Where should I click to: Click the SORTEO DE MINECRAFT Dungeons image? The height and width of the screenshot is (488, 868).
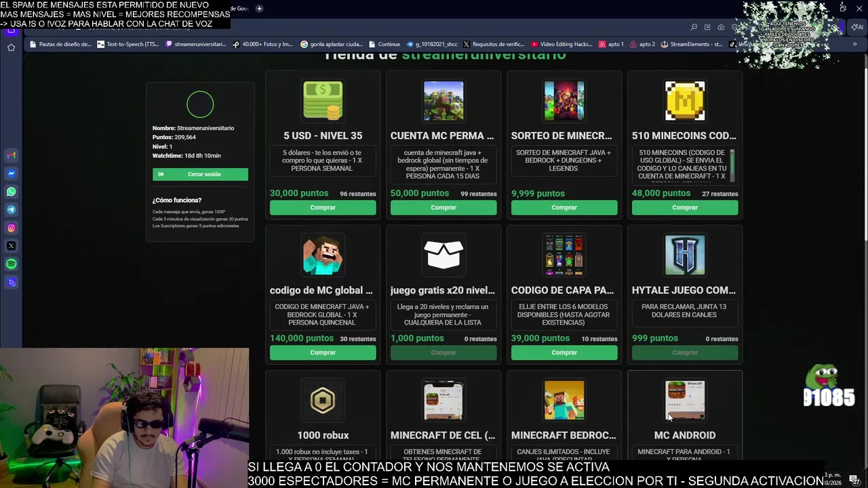[x=564, y=101]
